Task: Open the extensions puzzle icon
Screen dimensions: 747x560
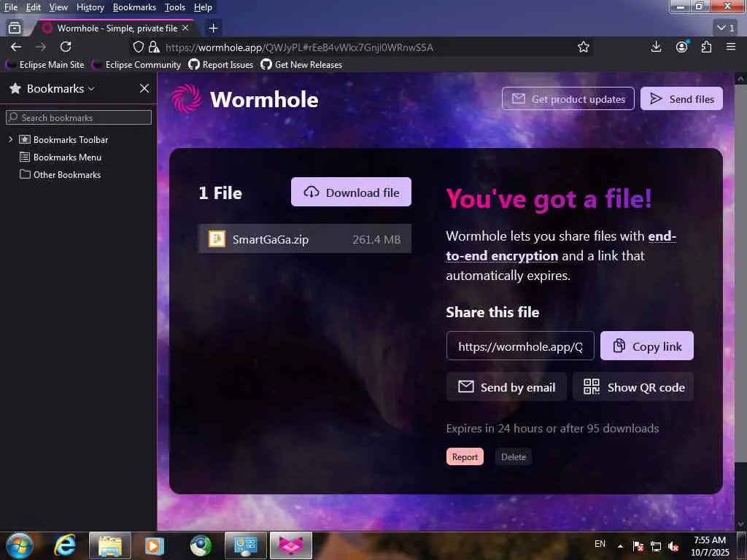Action: [706, 47]
